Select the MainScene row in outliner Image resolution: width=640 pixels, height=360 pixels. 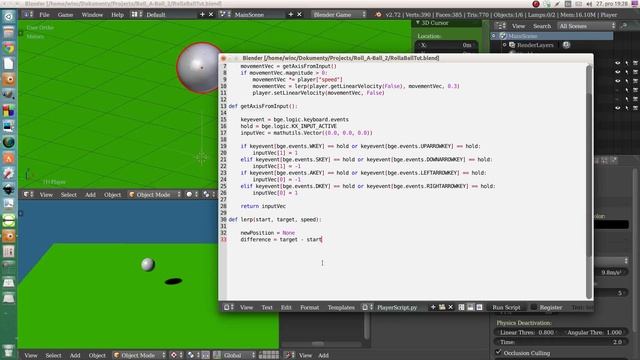pos(552,36)
